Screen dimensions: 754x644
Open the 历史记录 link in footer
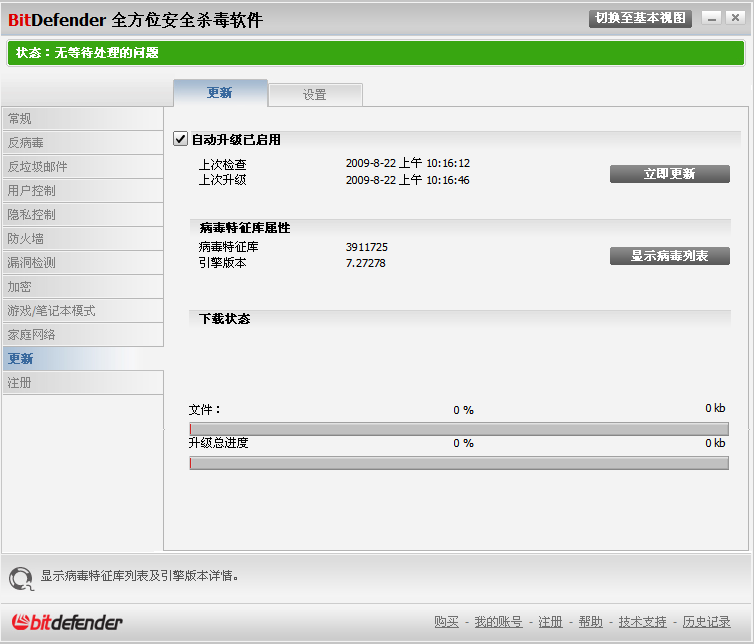point(706,622)
